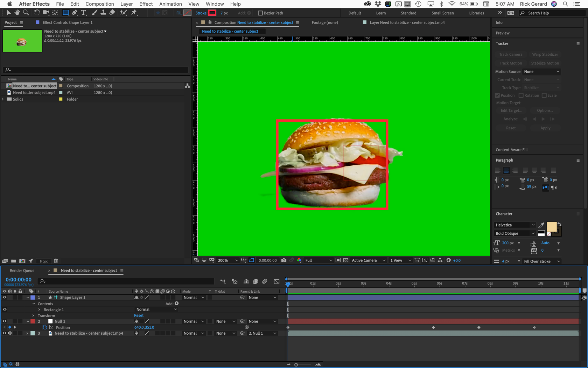Click Reset next to Transform
The image size is (588, 368).
(139, 315)
